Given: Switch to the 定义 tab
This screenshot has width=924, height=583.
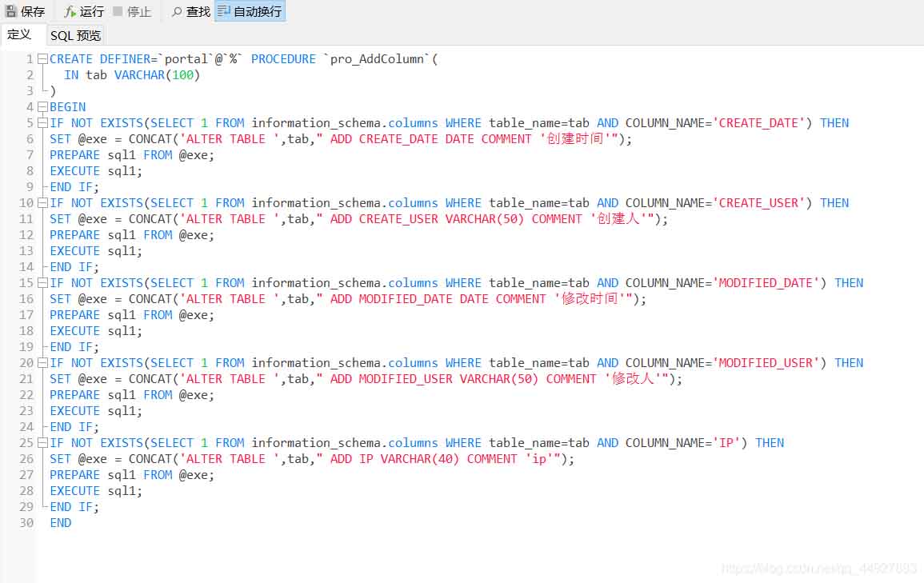Looking at the screenshot, I should click(x=19, y=34).
